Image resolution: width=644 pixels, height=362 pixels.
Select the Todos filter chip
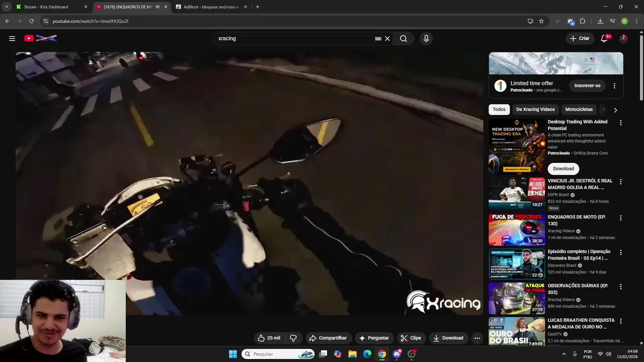499,109
